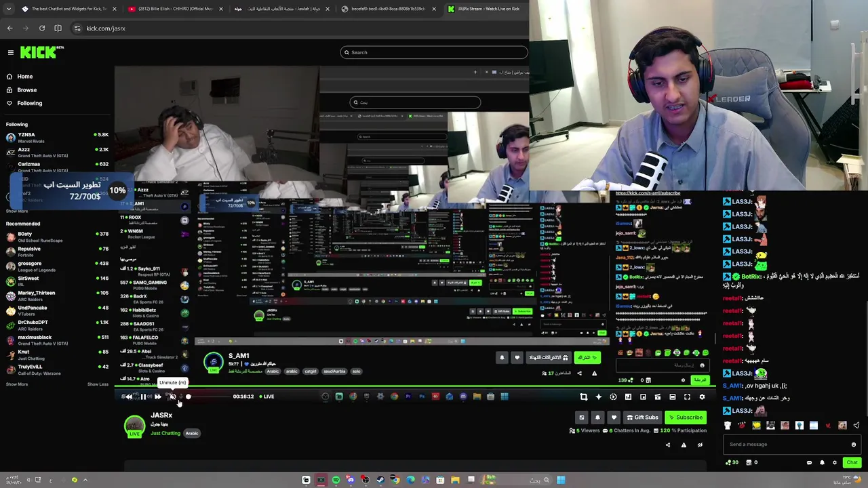This screenshot has height=488, width=868.
Task: Send message with the green Chat button
Action: (852, 462)
